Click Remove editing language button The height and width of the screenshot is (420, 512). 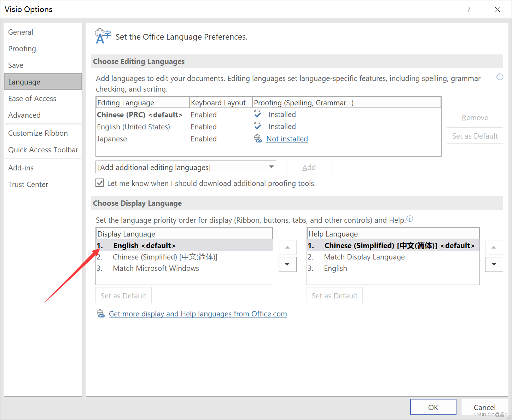point(475,117)
